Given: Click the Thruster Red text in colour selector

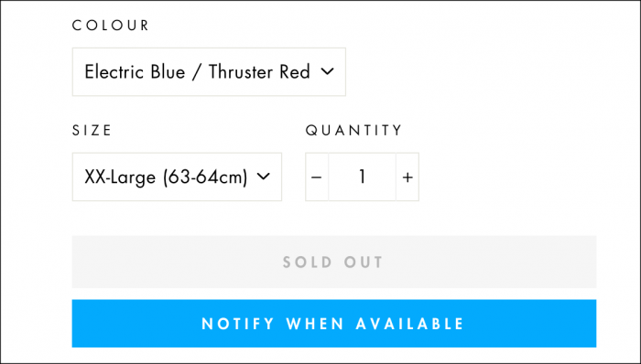Looking at the screenshot, I should (x=259, y=72).
